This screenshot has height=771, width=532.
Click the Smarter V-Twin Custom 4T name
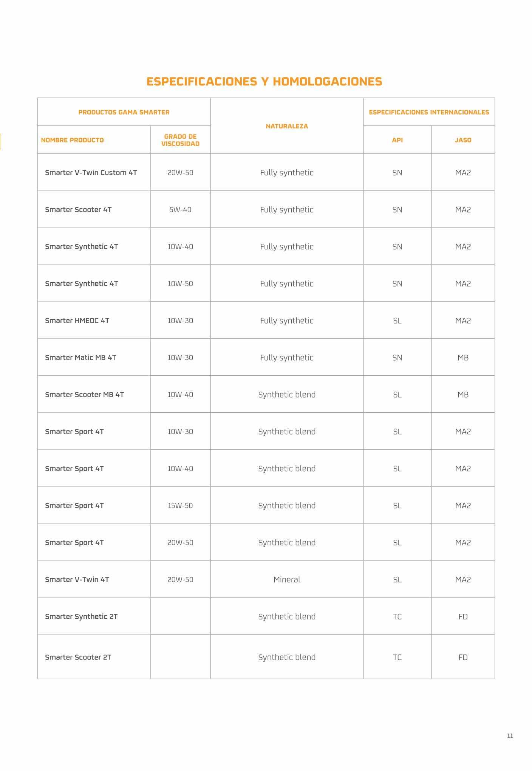(x=91, y=173)
